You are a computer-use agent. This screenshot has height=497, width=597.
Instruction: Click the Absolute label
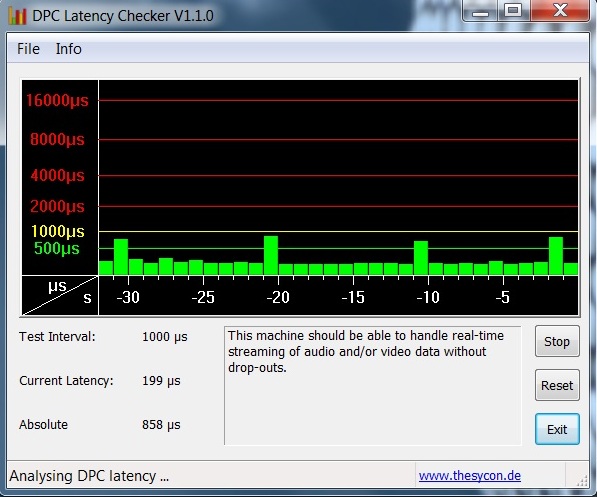tap(43, 424)
